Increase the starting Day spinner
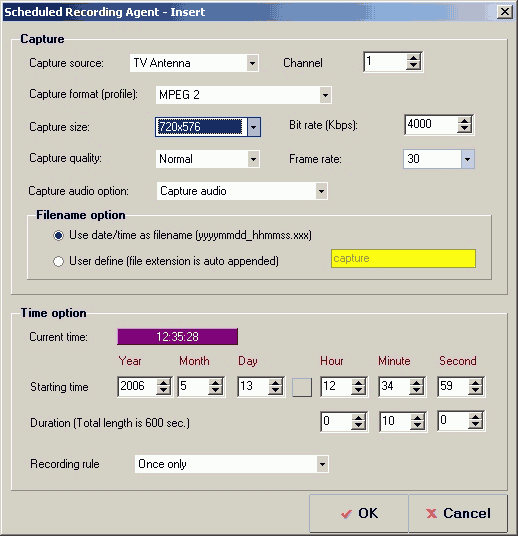Image resolution: width=518 pixels, height=536 pixels. click(275, 383)
